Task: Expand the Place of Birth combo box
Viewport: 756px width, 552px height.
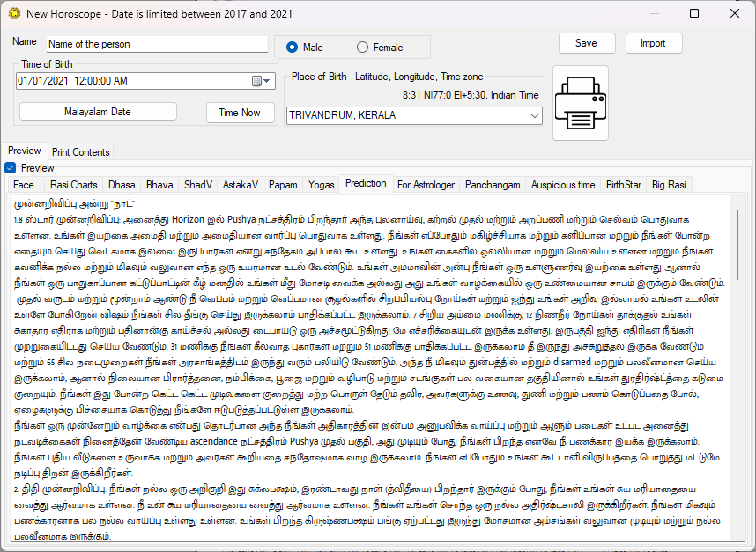Action: pos(534,115)
